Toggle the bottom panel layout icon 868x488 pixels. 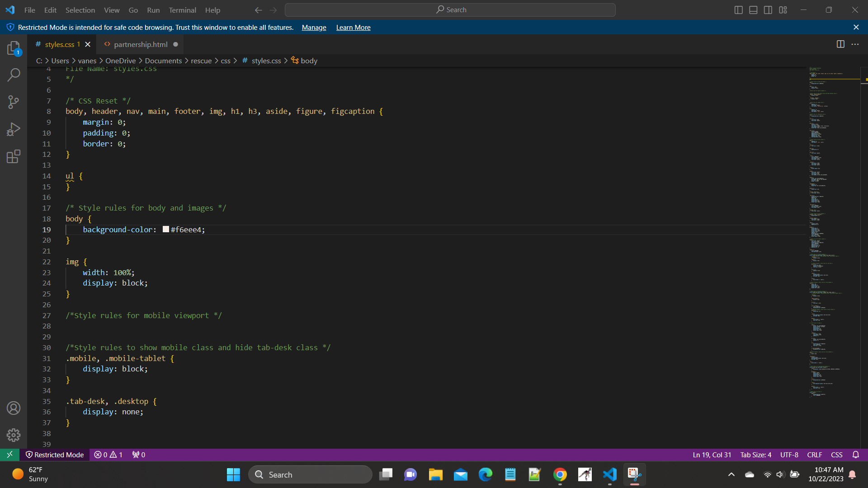753,10
